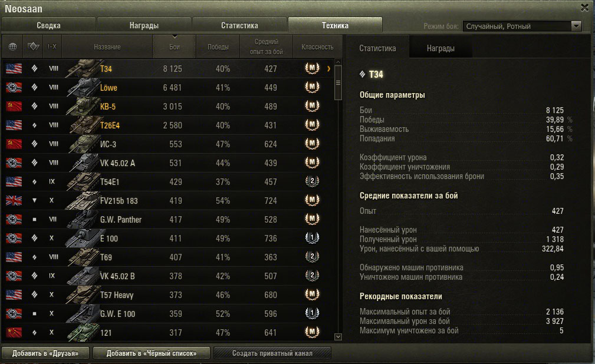Open the main Статистика tab

pos(239,25)
